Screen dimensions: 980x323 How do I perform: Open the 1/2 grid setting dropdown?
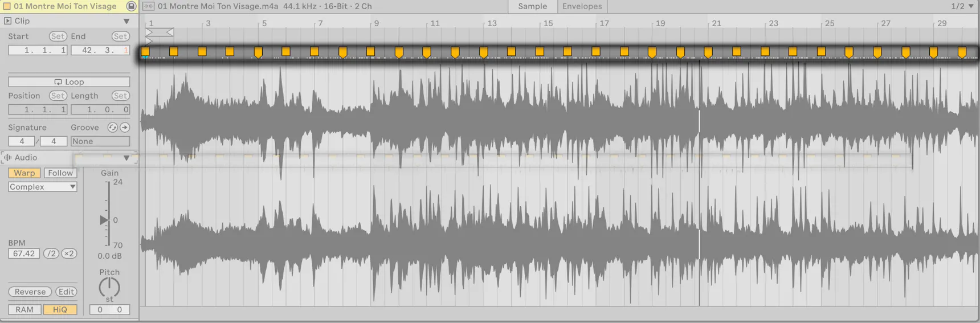coord(962,6)
